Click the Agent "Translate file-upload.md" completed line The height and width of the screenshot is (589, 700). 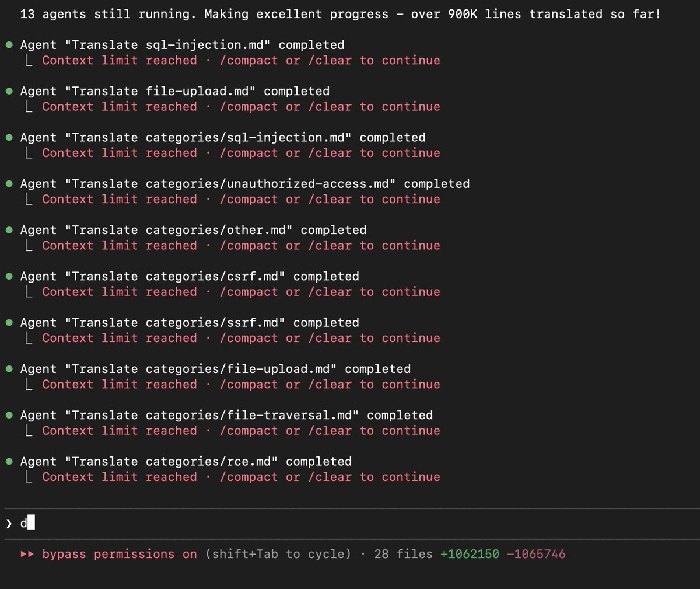coord(175,91)
